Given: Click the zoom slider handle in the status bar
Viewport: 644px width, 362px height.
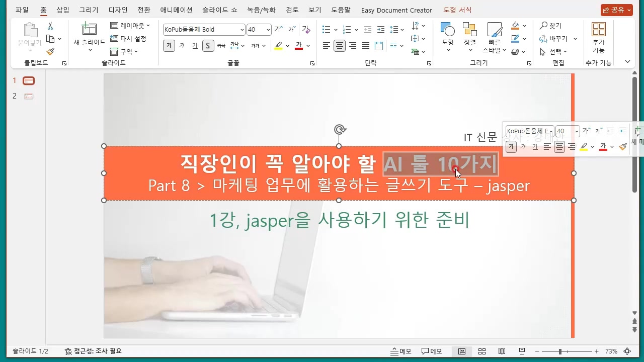Looking at the screenshot, I should [x=560, y=351].
